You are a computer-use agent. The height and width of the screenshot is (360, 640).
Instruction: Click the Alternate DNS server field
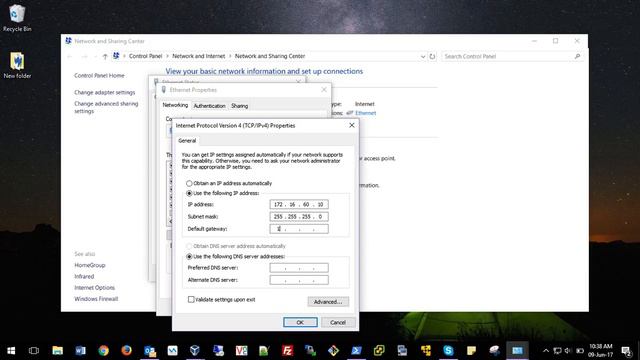click(299, 280)
